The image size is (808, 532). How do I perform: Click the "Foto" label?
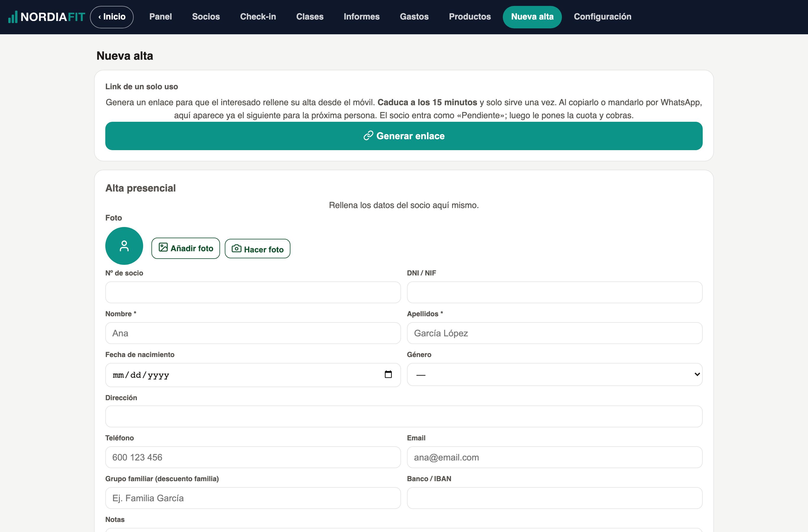coord(113,218)
